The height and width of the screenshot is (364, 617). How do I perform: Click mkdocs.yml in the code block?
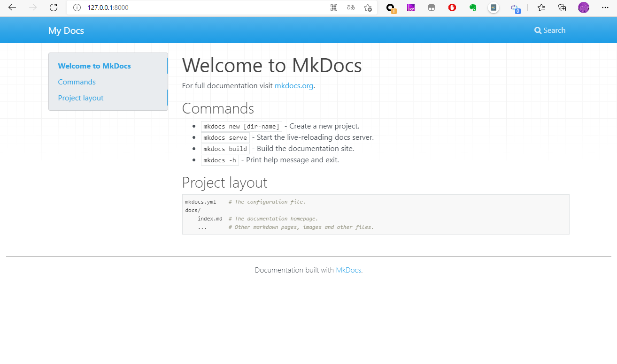(x=201, y=202)
